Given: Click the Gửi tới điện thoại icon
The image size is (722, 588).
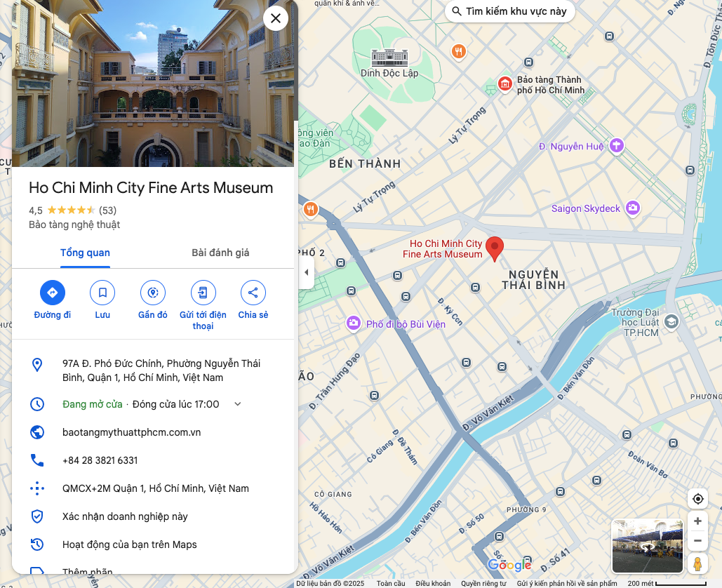Looking at the screenshot, I should [203, 293].
